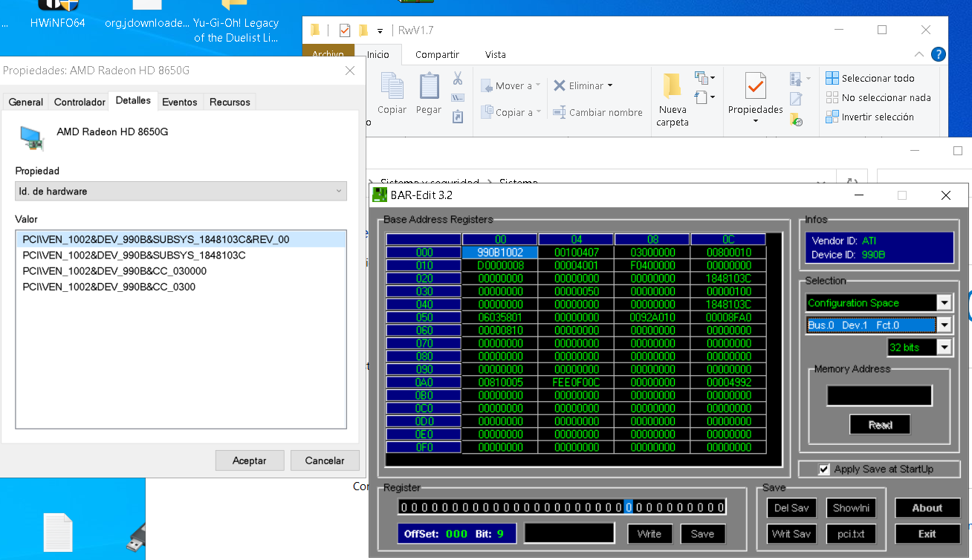Toggle the highlighted bit 9 in the register

[x=628, y=507]
